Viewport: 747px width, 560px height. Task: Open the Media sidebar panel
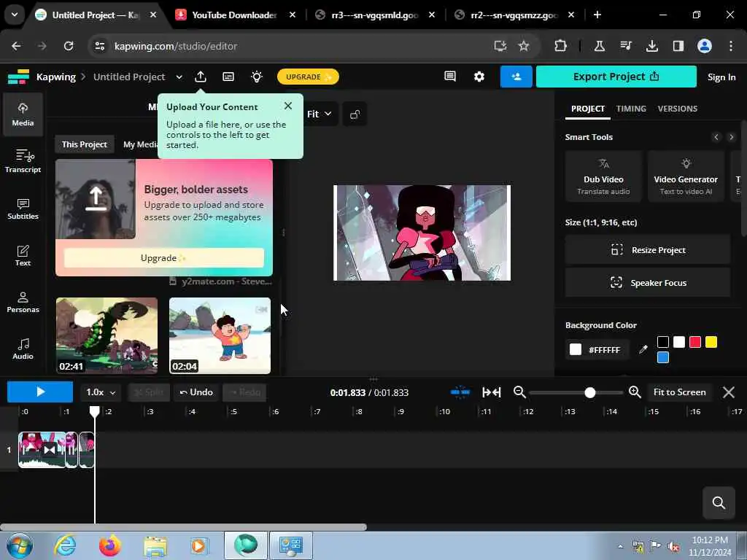click(x=23, y=114)
